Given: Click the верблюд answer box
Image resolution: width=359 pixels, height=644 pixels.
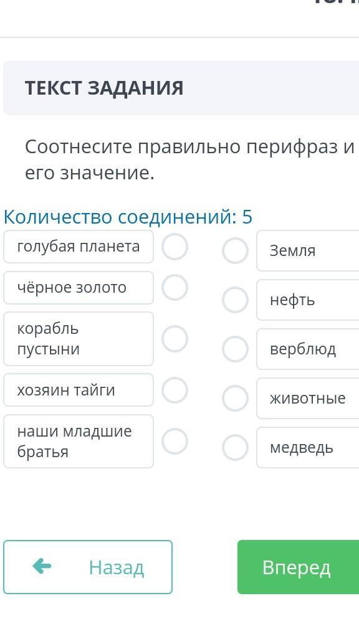Looking at the screenshot, I should pos(308,349).
